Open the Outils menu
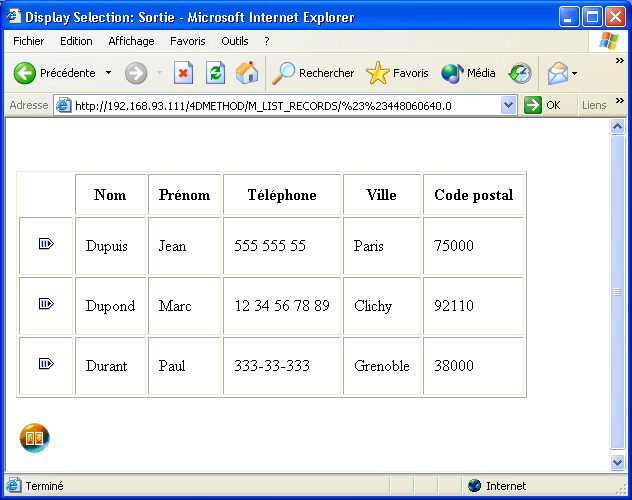This screenshot has height=500, width=632. [235, 41]
